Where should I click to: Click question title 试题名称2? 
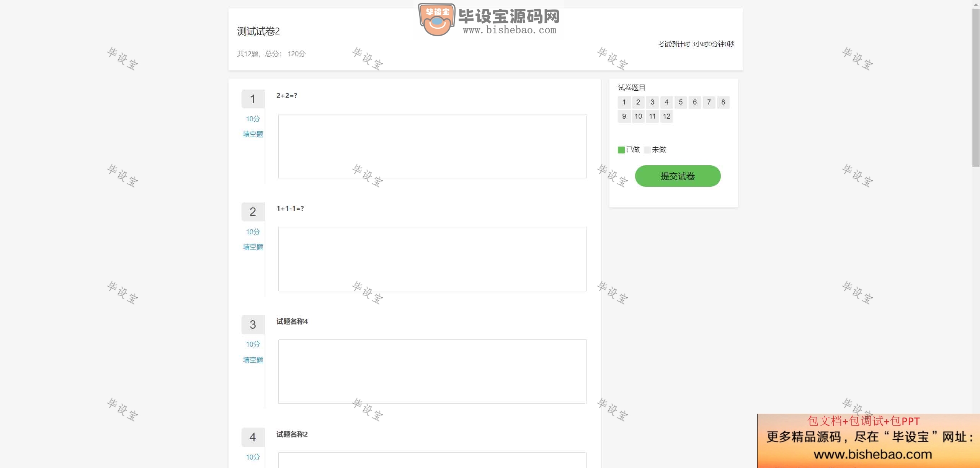coord(292,434)
